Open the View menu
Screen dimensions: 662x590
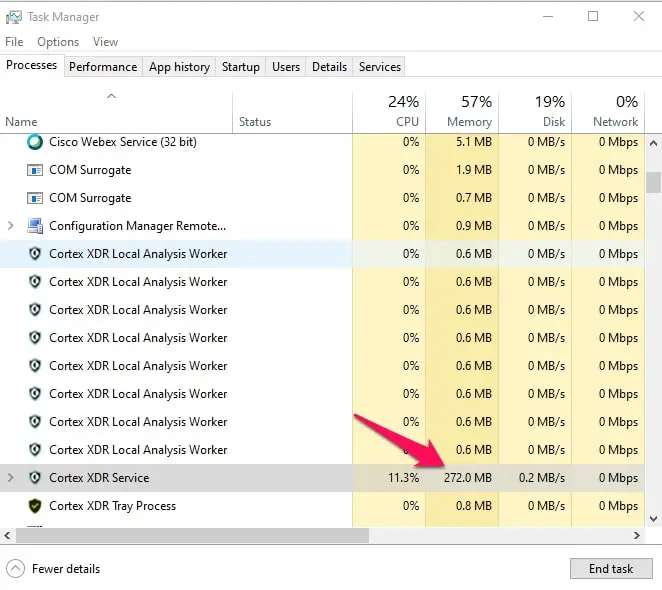pos(105,42)
